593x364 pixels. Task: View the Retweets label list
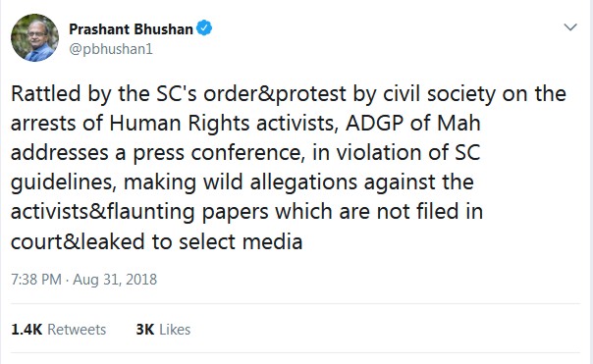click(x=77, y=330)
